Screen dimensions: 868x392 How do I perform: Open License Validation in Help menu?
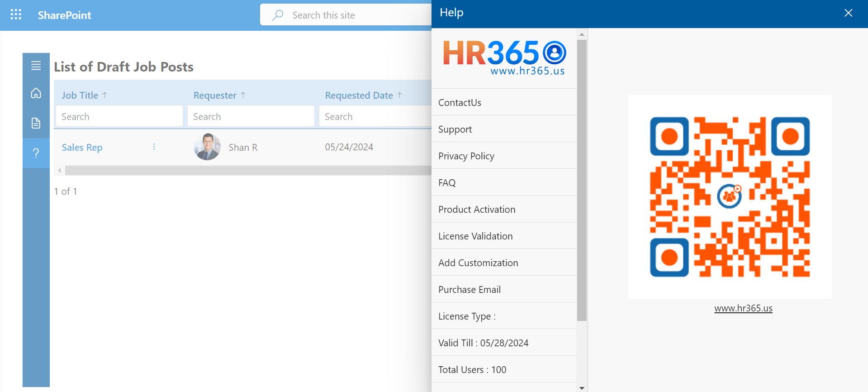504,236
